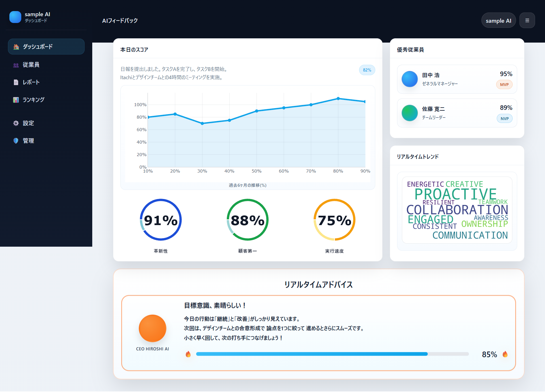Go to the ランキング page
Screen dimensions: 545x392
click(33, 100)
